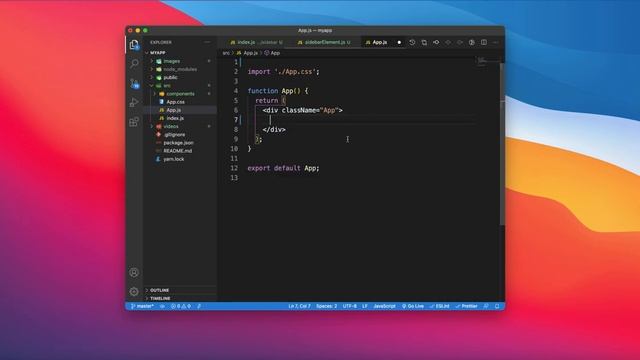The width and height of the screenshot is (640, 360).
Task: Click the export default App line
Action: (x=283, y=168)
